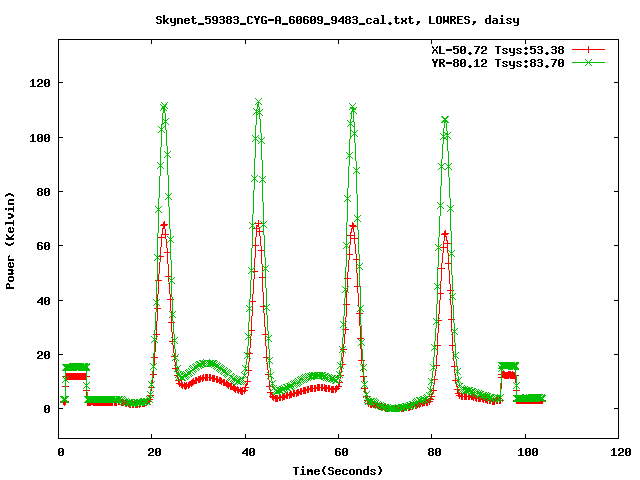The height and width of the screenshot is (480, 640).
Task: Click the x-axis tick value 100
Action: click(x=527, y=452)
